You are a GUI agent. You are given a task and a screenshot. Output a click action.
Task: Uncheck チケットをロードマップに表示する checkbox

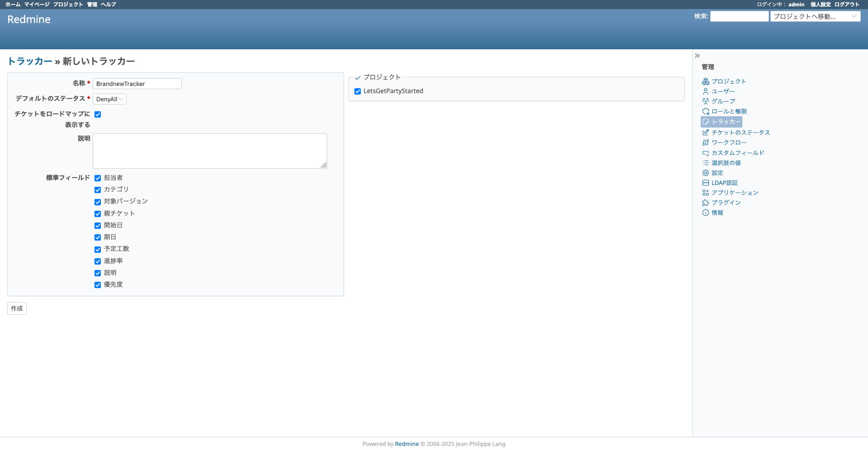click(x=98, y=114)
